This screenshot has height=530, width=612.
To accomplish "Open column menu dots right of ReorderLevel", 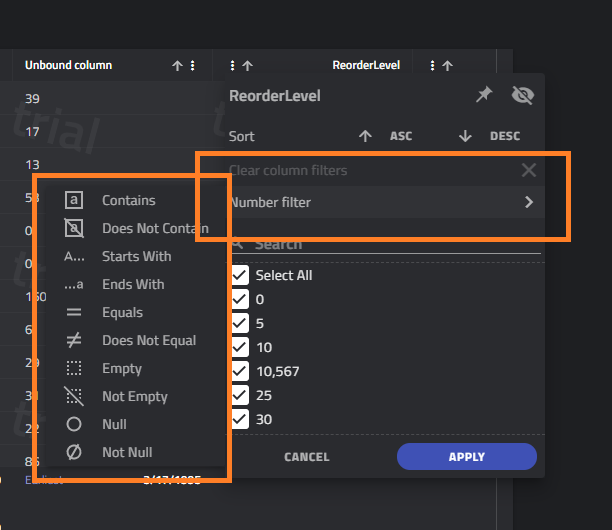I will [x=432, y=66].
